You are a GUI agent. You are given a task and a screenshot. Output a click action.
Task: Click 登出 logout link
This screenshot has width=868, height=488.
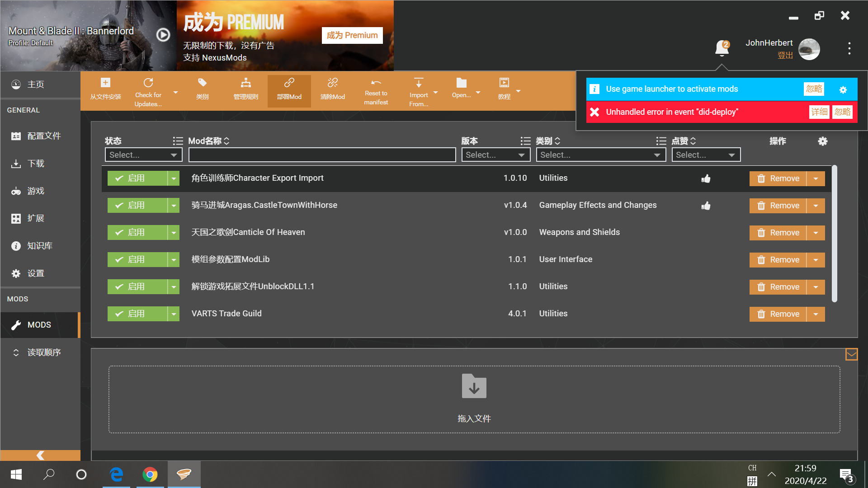tap(785, 55)
